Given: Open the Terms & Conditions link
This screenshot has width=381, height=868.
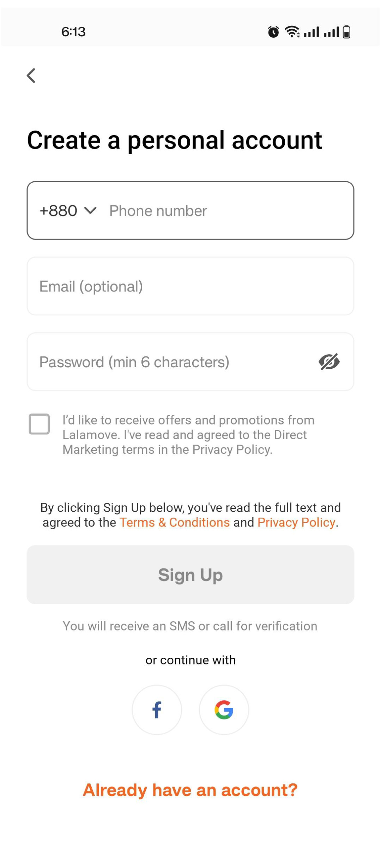Looking at the screenshot, I should pyautogui.click(x=175, y=523).
